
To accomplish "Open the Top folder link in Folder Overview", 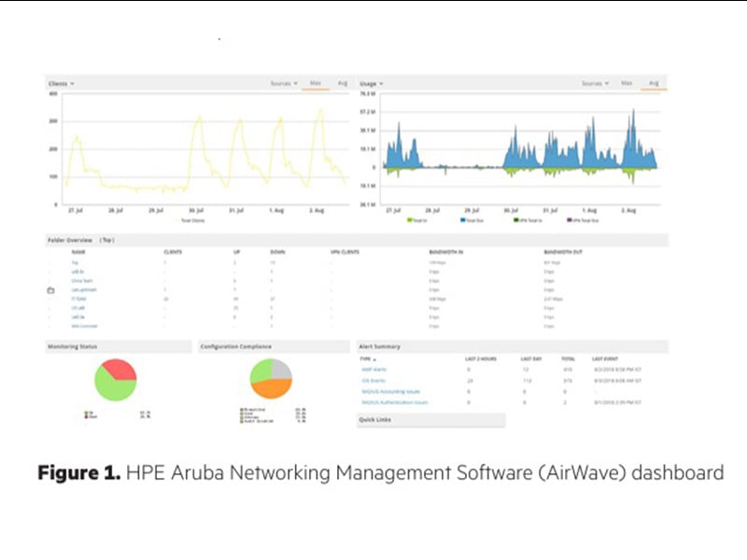I will 75,263.
